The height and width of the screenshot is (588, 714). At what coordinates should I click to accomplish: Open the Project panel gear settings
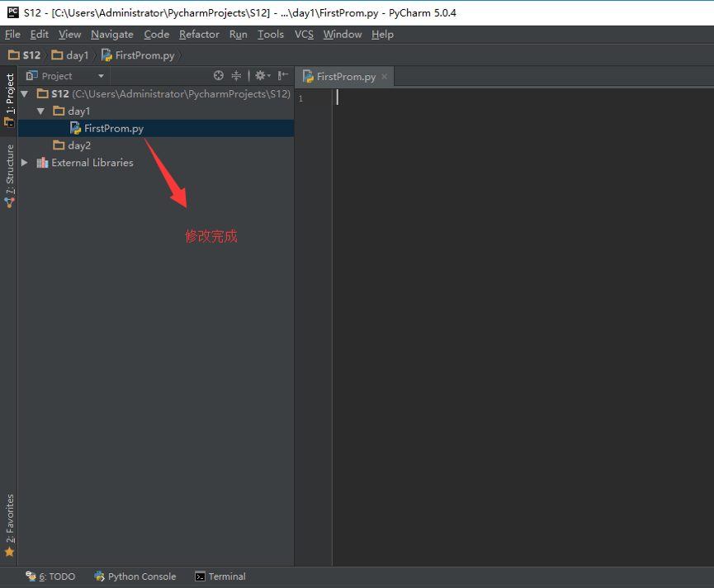262,76
